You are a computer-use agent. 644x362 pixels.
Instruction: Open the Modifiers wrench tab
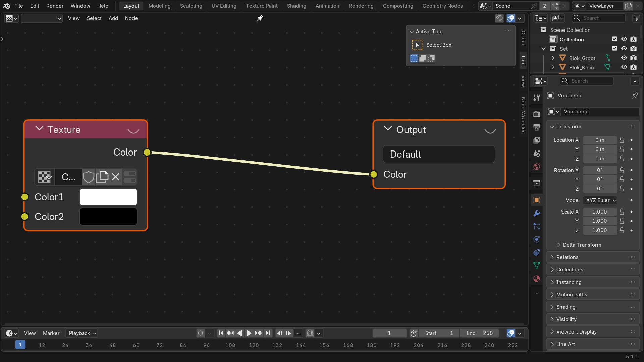(x=537, y=213)
